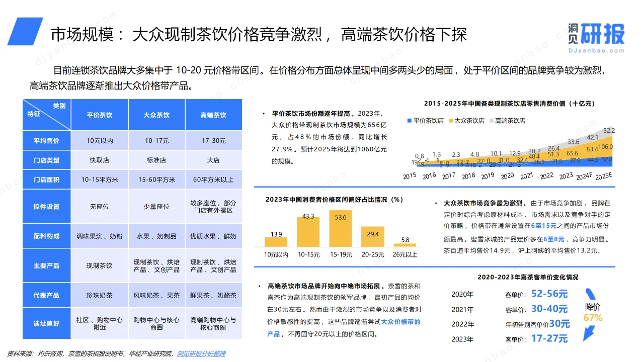This screenshot has width=644, height=362.
Task: Click the grey 高端茶饮店 legend swatch
Action: tap(491, 121)
